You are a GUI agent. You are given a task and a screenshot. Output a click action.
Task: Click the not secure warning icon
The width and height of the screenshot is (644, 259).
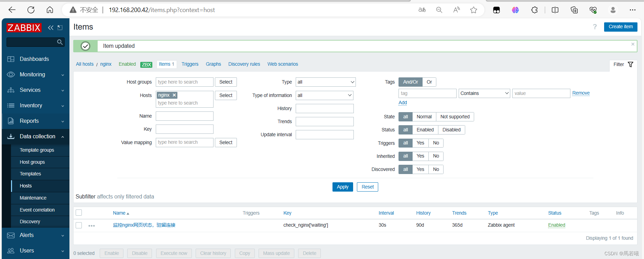73,10
